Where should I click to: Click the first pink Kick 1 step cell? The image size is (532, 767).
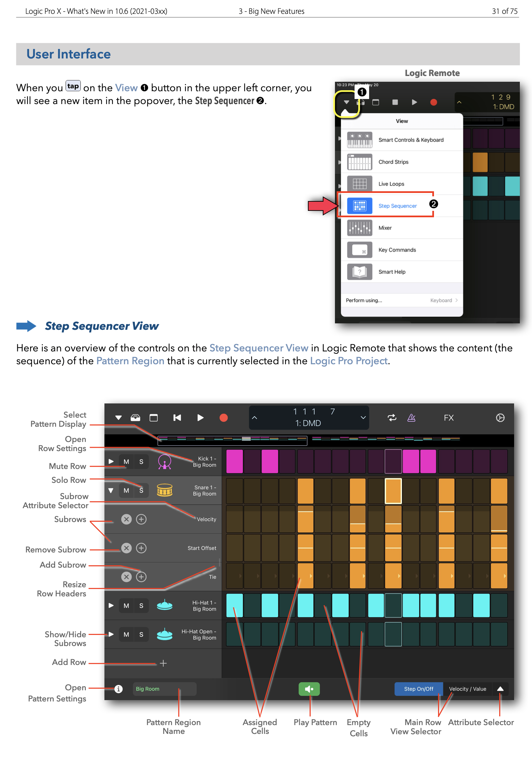tap(234, 462)
